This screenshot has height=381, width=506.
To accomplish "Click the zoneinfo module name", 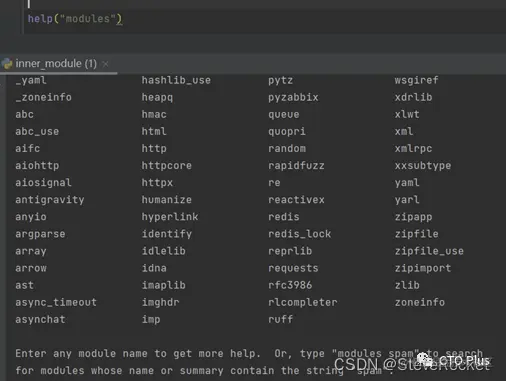I will point(420,302).
